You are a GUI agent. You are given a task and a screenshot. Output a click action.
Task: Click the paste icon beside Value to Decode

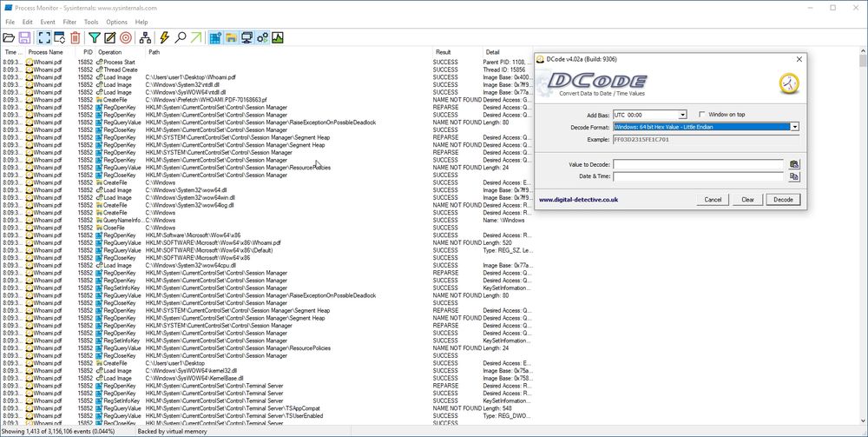click(794, 164)
